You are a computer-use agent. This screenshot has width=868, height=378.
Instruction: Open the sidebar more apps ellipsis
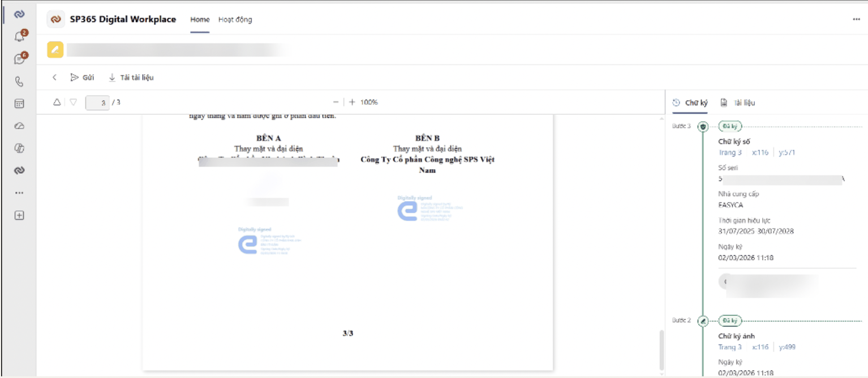click(x=19, y=192)
